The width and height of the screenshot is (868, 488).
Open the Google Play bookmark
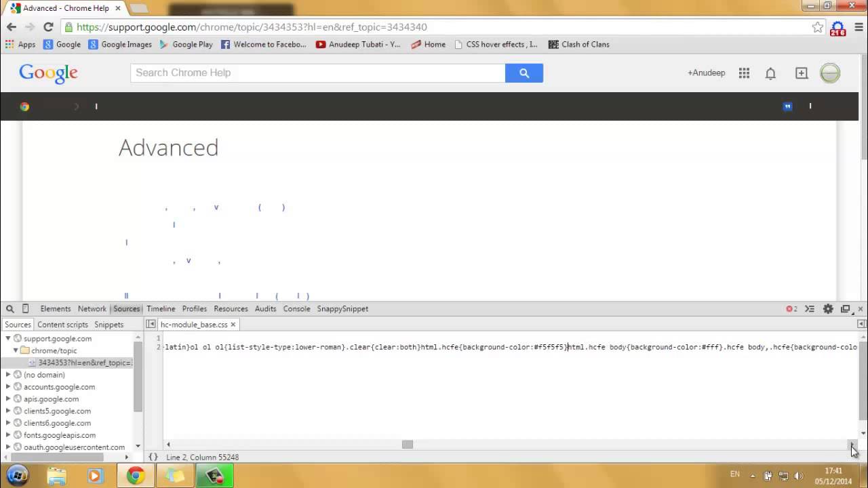point(186,45)
